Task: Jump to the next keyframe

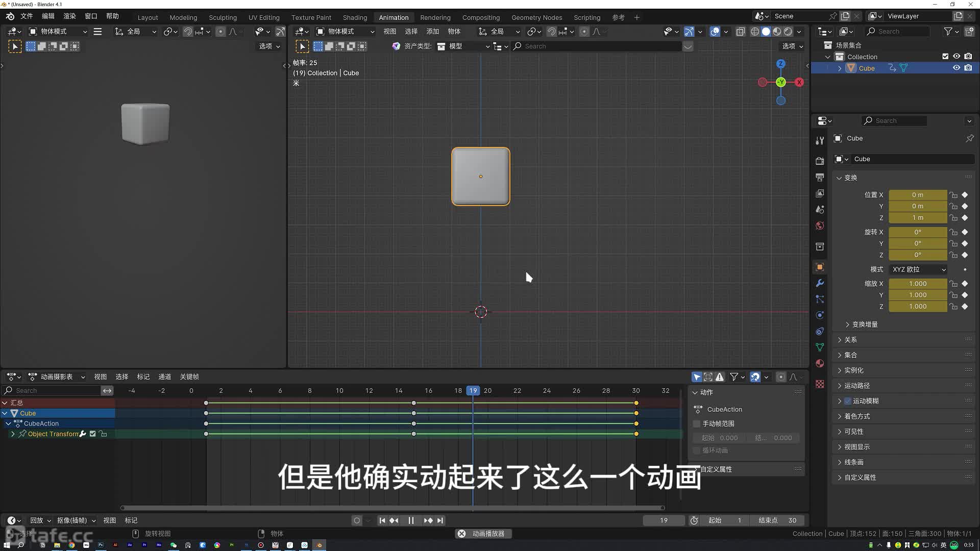Action: (x=428, y=520)
